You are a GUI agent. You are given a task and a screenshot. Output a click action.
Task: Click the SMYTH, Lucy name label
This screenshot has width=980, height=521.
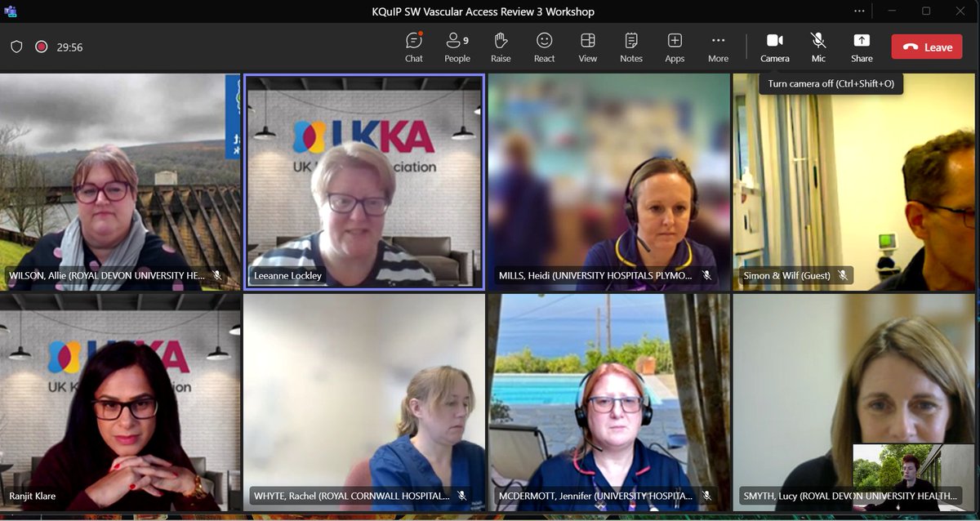click(x=850, y=496)
